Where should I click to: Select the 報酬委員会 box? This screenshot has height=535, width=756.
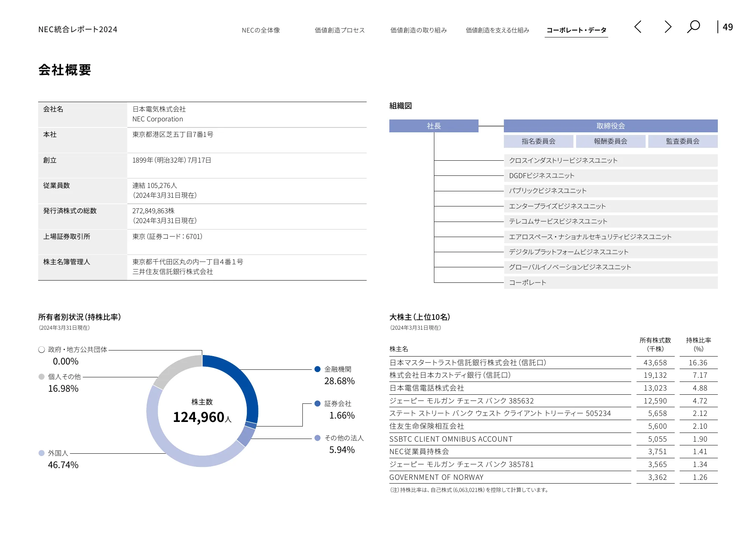(x=611, y=141)
